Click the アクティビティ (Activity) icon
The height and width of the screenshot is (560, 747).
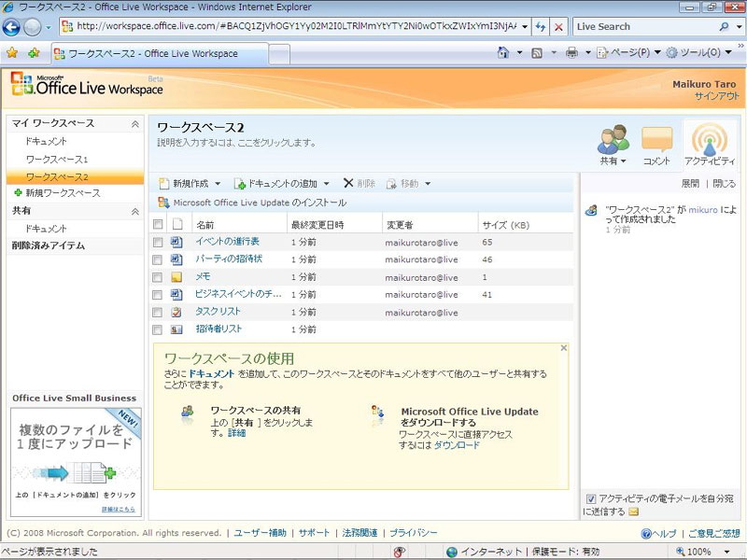tap(710, 139)
